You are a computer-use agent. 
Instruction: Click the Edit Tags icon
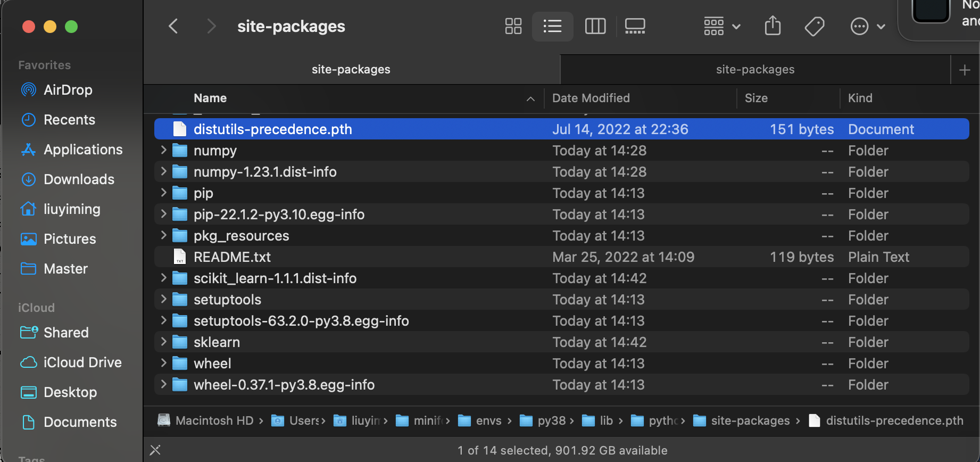814,26
